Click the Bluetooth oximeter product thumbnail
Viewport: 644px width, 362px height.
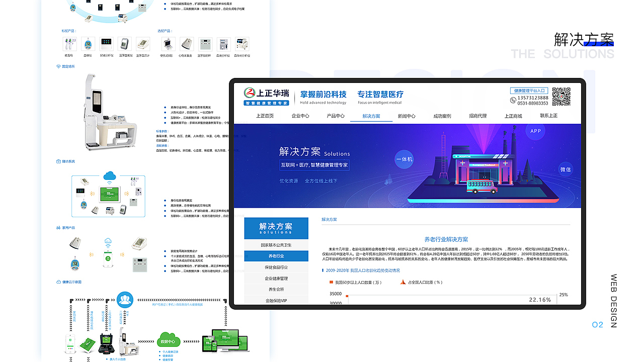click(x=125, y=44)
